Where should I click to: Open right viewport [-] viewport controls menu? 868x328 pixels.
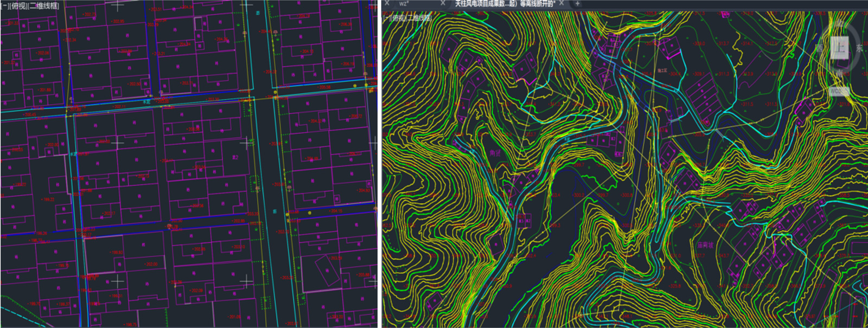point(387,18)
